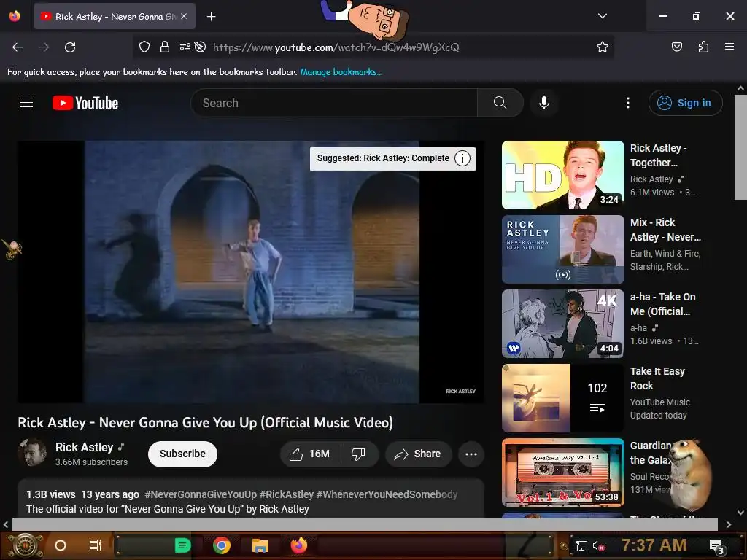Bookmark this page with the star
The width and height of the screenshot is (747, 560).
(602, 47)
